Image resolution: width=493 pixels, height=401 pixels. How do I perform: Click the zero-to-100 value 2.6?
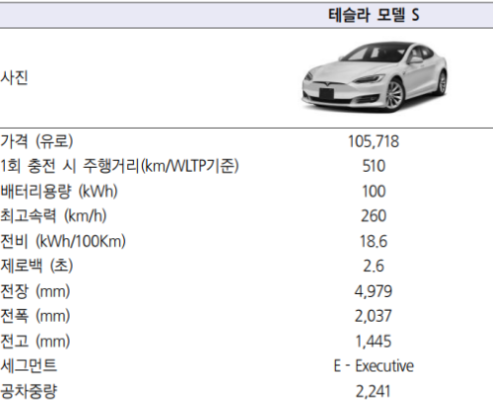(374, 266)
